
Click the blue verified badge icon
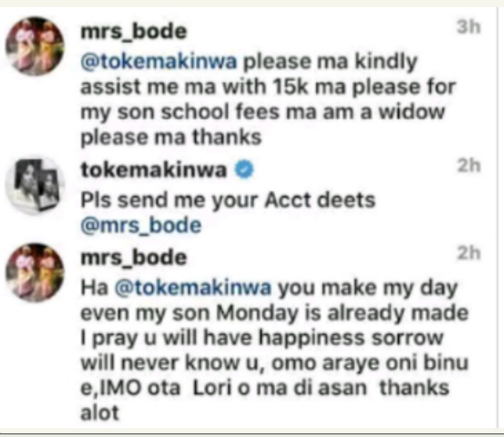click(244, 170)
